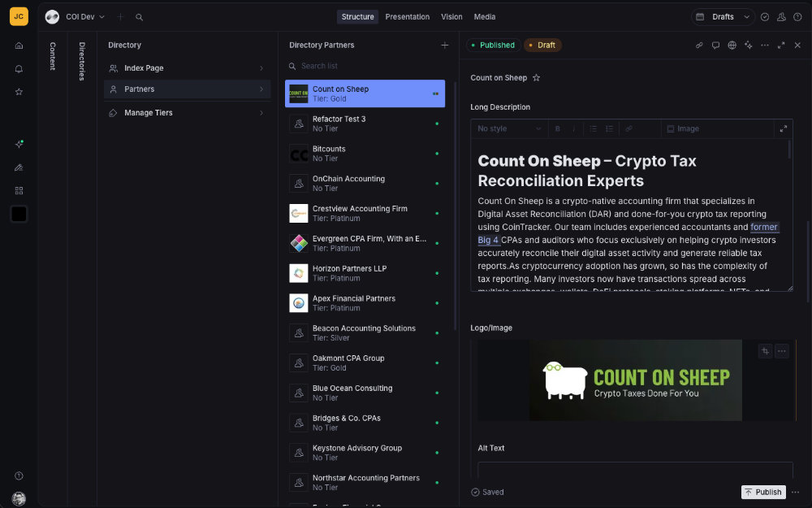
Task: Open document more options ellipsis
Action: click(x=765, y=45)
